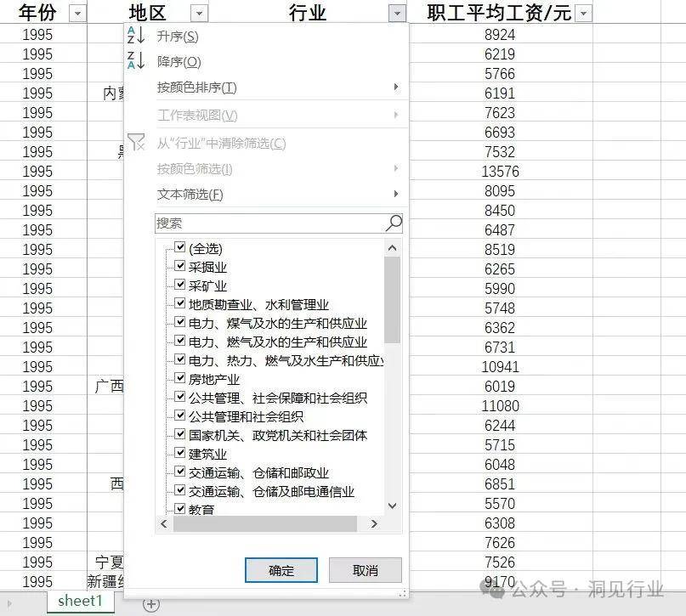Select the wage cell 7626

tap(500, 543)
